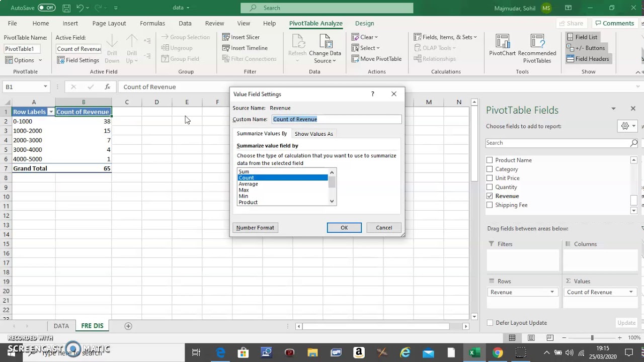Open the File menu
The height and width of the screenshot is (362, 644).
[12, 23]
